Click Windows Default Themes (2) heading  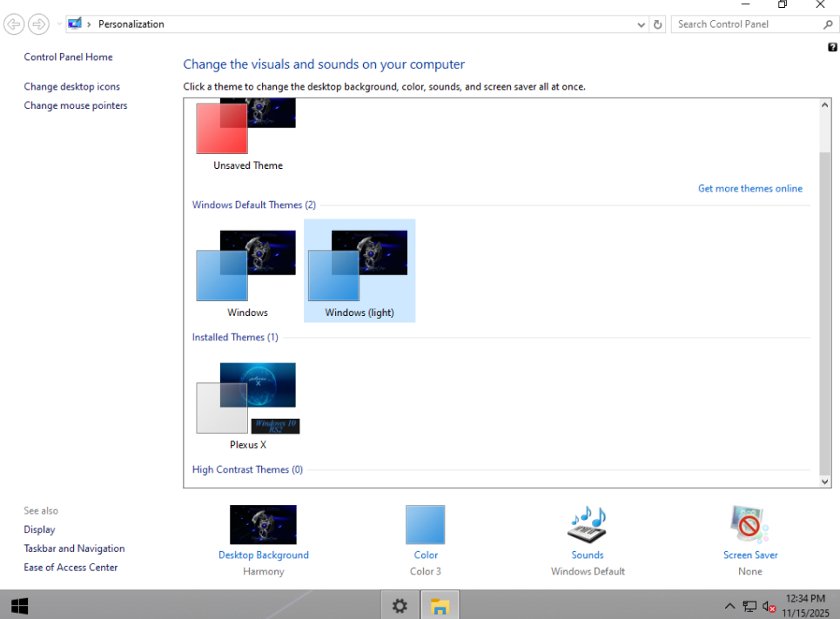[254, 205]
